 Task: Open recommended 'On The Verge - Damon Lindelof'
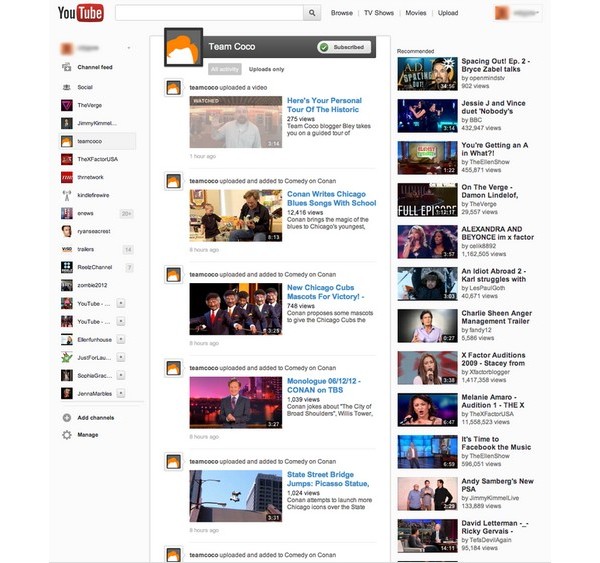pos(489,191)
